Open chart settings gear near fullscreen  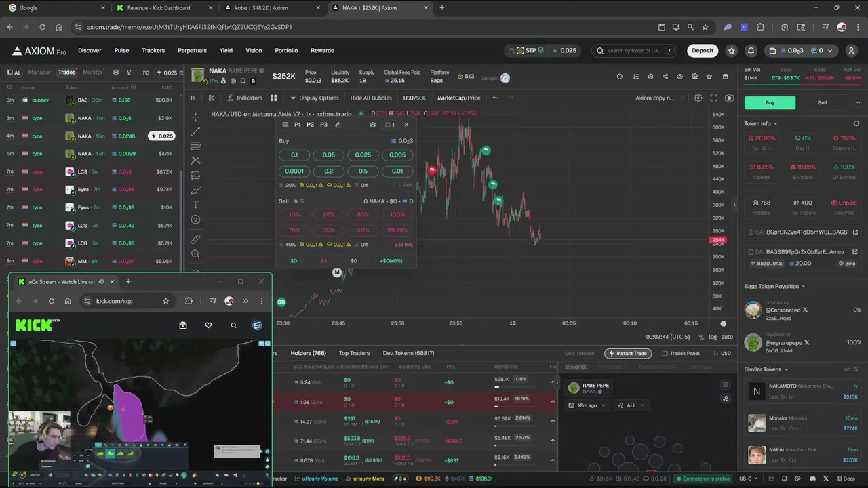tap(698, 98)
